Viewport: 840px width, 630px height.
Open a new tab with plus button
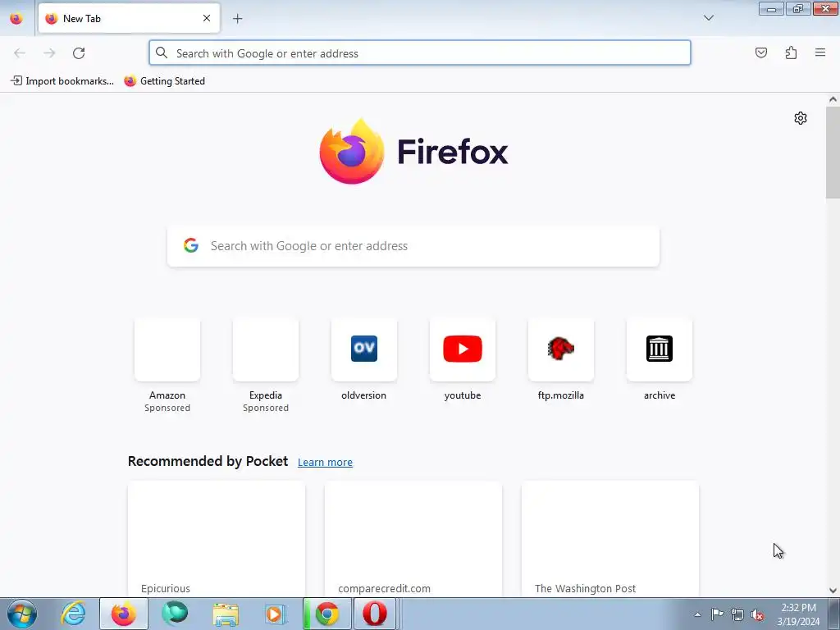(237, 19)
